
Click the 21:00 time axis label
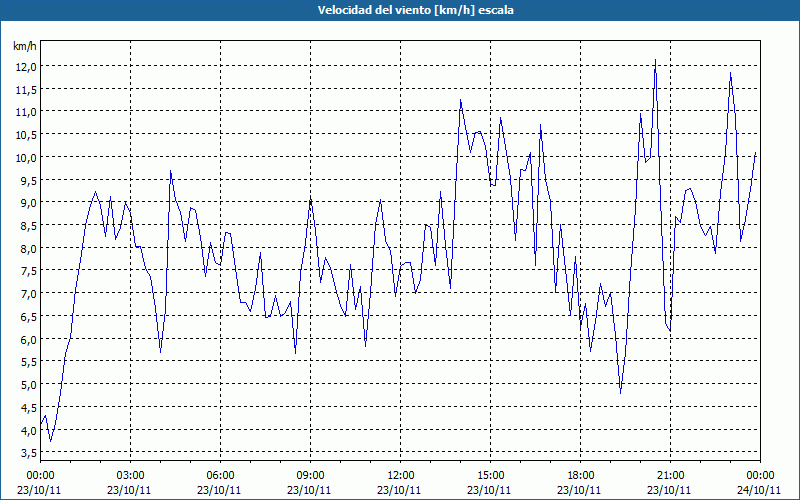pos(670,476)
